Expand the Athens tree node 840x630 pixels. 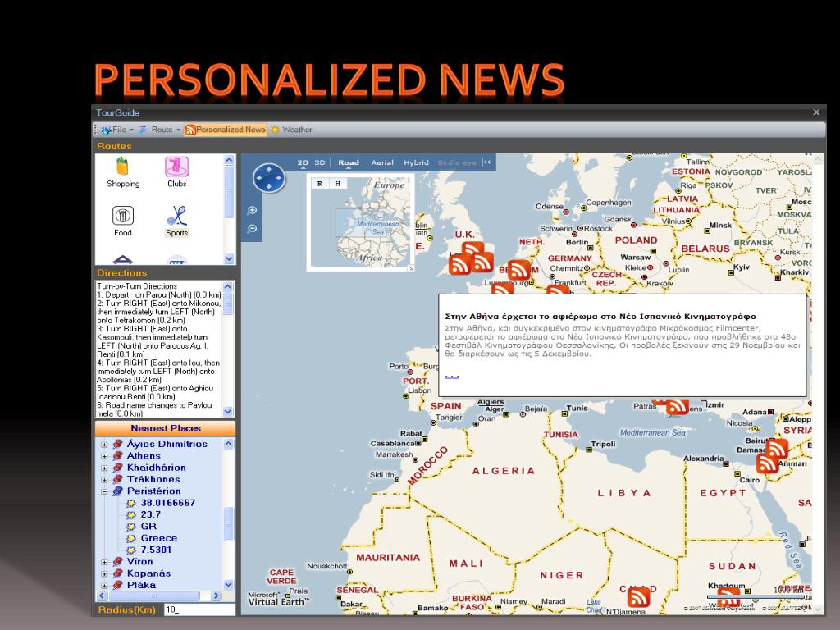tap(104, 456)
